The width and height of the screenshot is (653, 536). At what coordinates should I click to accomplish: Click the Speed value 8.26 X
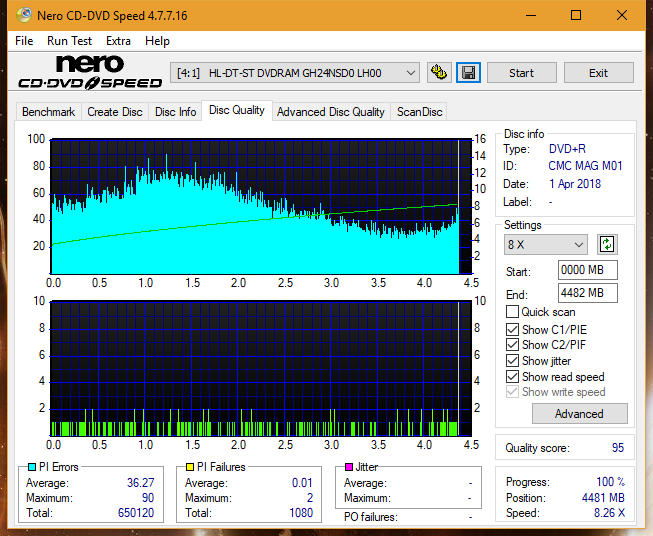(x=609, y=513)
